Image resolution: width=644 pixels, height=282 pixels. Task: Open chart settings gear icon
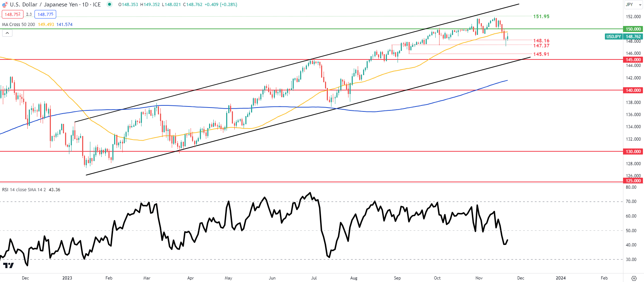click(634, 278)
